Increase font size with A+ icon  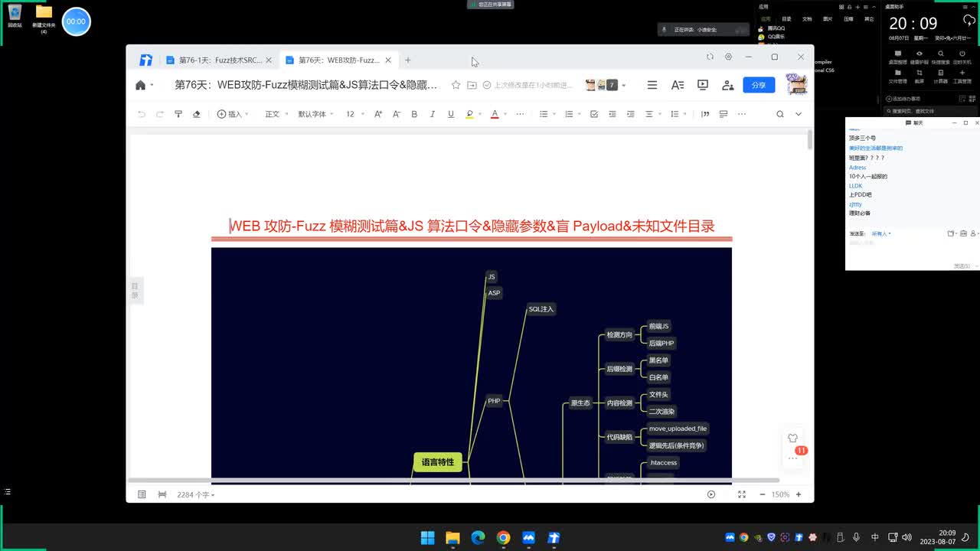click(378, 114)
